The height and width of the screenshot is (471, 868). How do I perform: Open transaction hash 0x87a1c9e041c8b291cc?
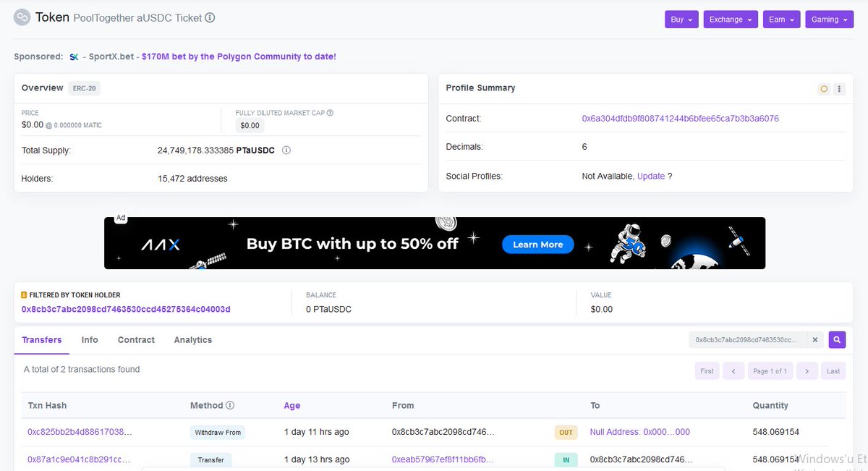pos(80,459)
